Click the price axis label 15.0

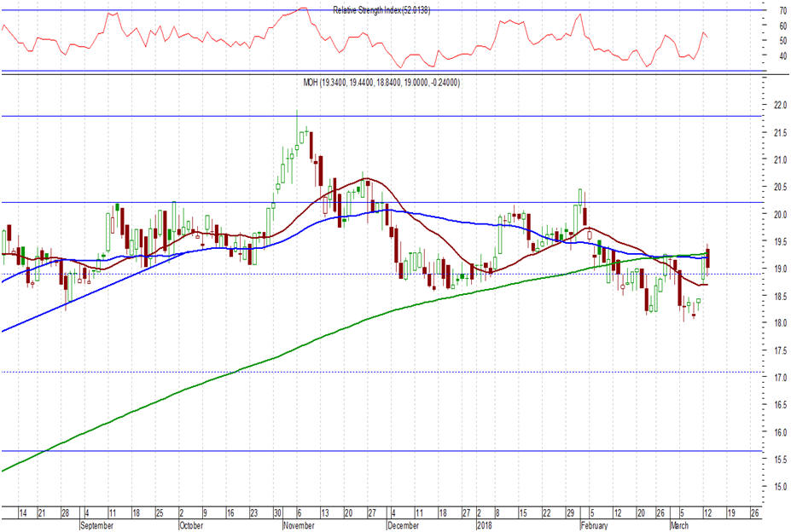click(781, 487)
